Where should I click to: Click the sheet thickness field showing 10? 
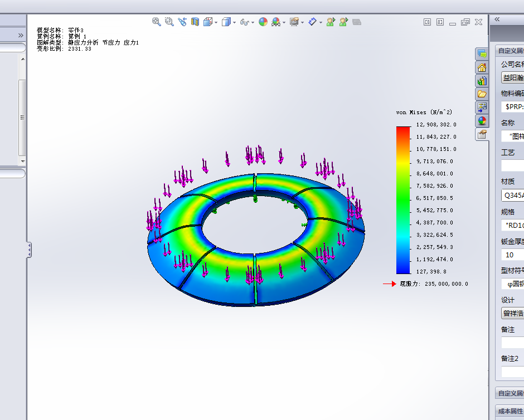(x=513, y=255)
